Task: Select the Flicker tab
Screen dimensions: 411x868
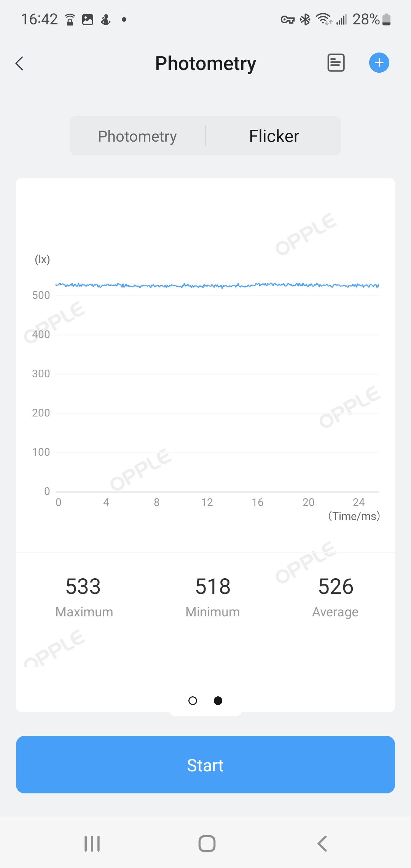Action: (274, 136)
